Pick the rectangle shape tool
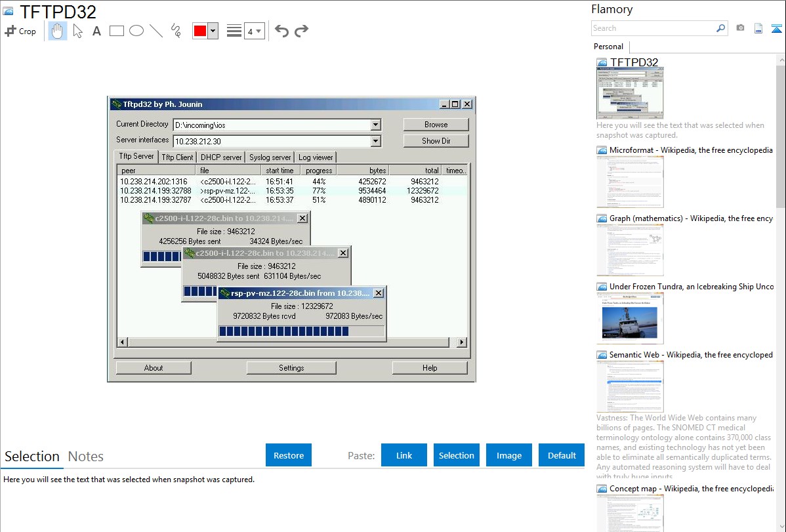This screenshot has width=786, height=532. [x=117, y=31]
